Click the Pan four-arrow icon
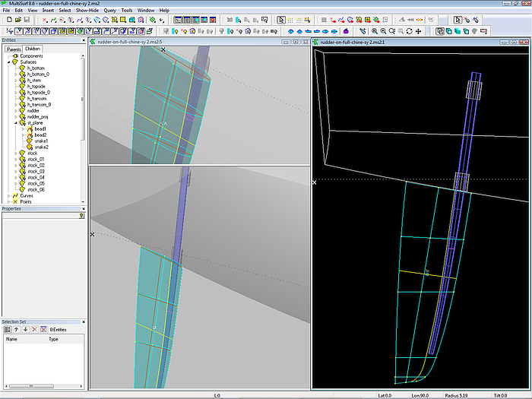Image resolution: width=532 pixels, height=399 pixels. tap(419, 31)
